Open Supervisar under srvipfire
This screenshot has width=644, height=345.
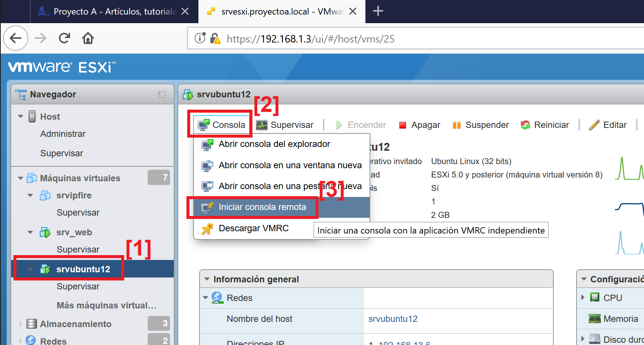point(78,213)
